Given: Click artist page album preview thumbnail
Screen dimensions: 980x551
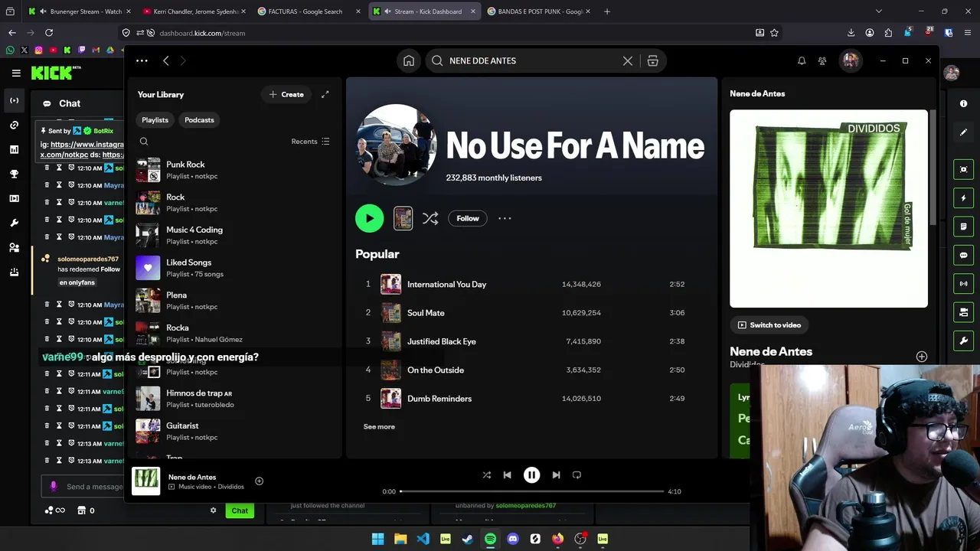Looking at the screenshot, I should pyautogui.click(x=403, y=218).
